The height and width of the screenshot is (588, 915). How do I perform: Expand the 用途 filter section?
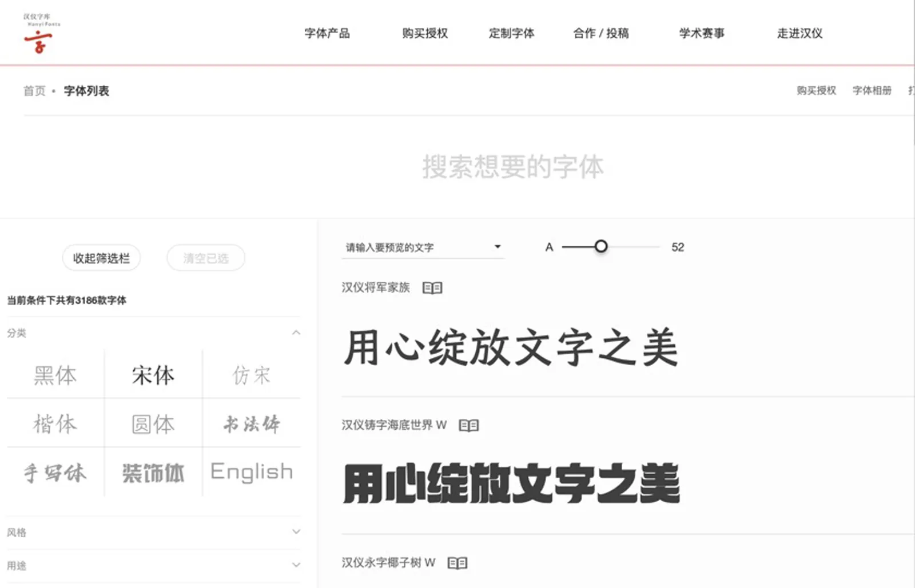(x=153, y=566)
